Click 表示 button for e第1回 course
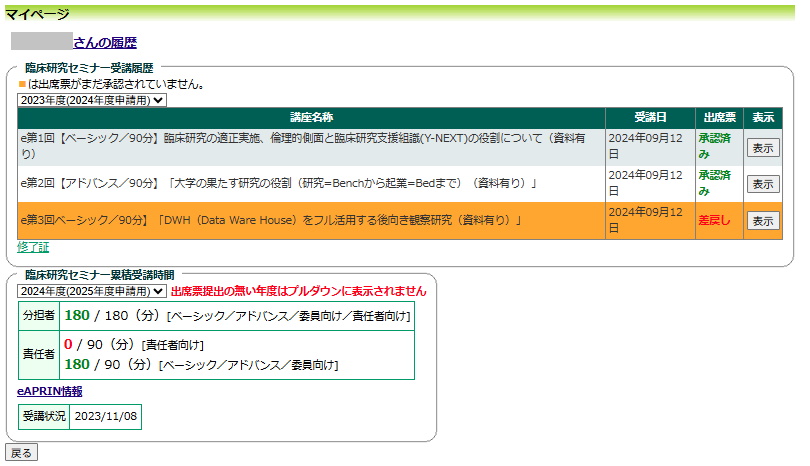This screenshot has width=810, height=466. pos(763,148)
